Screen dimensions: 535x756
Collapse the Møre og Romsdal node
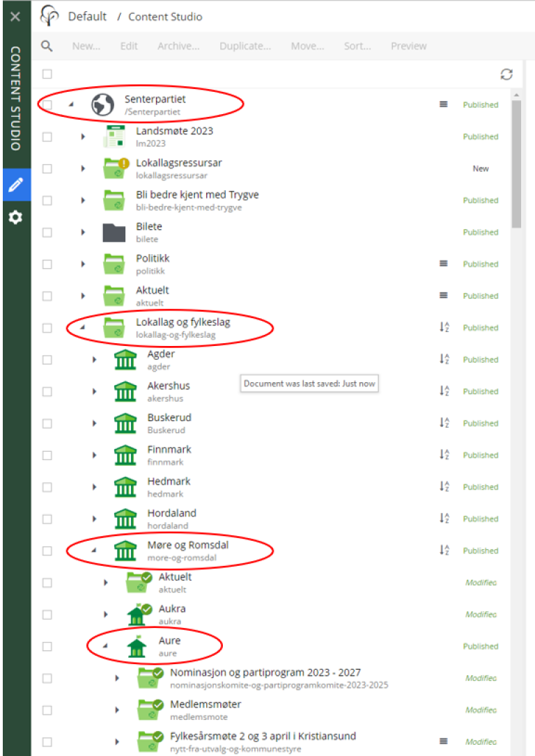coord(95,550)
